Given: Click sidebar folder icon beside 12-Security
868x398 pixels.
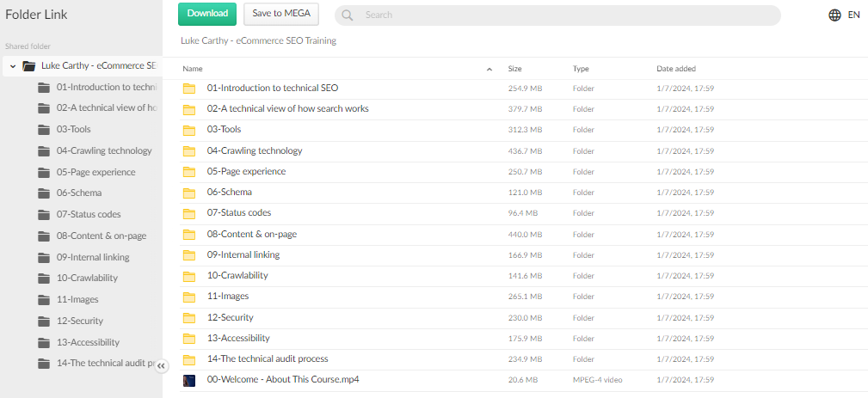Looking at the screenshot, I should (44, 321).
